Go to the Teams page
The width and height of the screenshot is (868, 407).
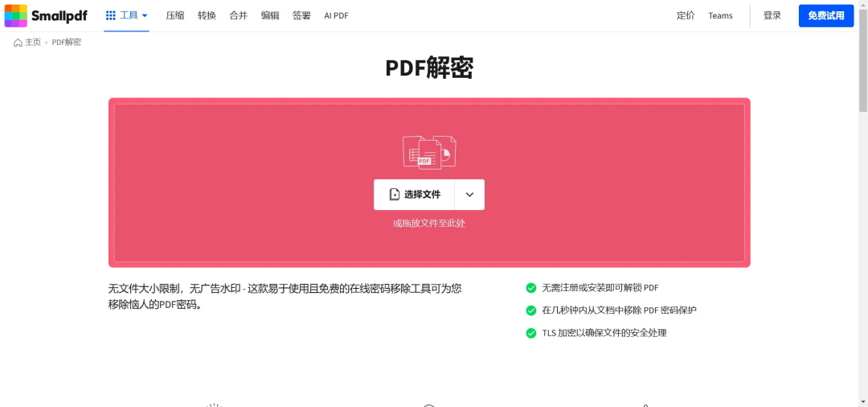pos(720,15)
